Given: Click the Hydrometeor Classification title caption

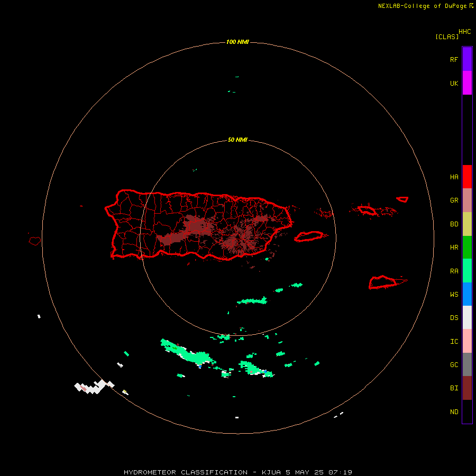Looking at the screenshot, I should (238, 472).
